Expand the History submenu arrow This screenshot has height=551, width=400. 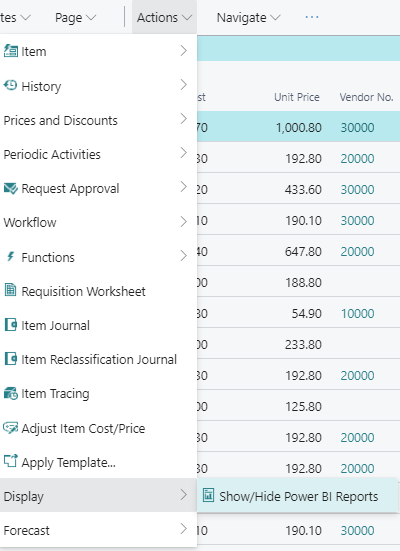[x=183, y=85]
